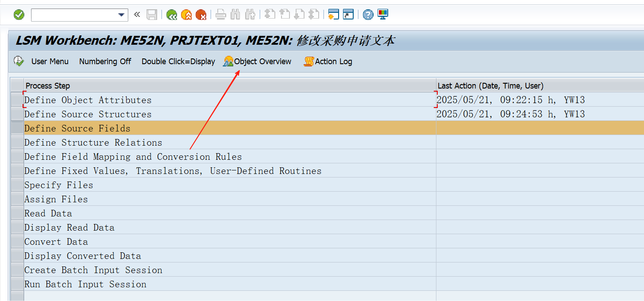Screen dimensions: 644x301
Task: Select Define Fixed Values, Translations, User-Defined Routines
Action: [230, 171]
